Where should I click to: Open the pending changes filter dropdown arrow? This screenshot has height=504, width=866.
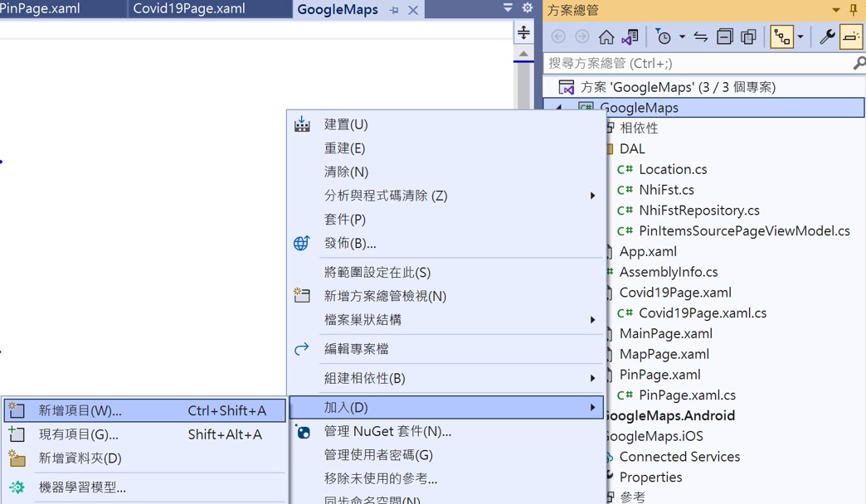point(682,37)
